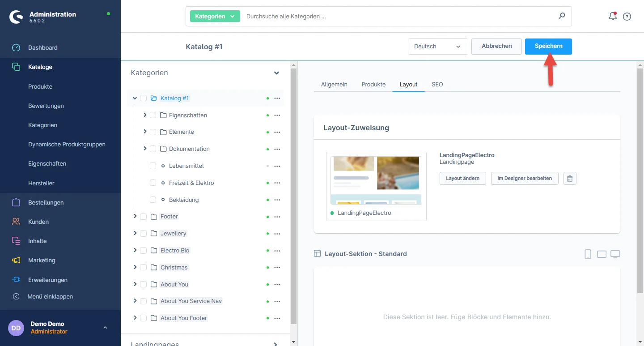Open the notifications bell icon
The width and height of the screenshot is (644, 346).
click(612, 17)
